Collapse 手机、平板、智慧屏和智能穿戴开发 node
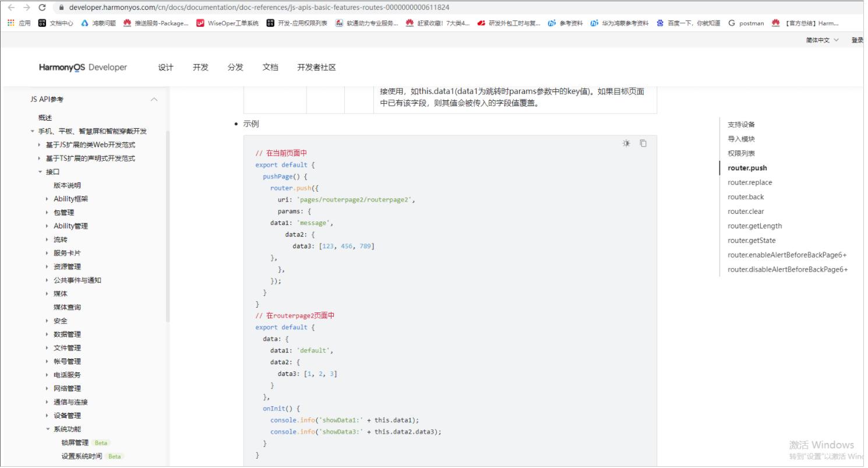The width and height of the screenshot is (868, 468). pyautogui.click(x=33, y=131)
